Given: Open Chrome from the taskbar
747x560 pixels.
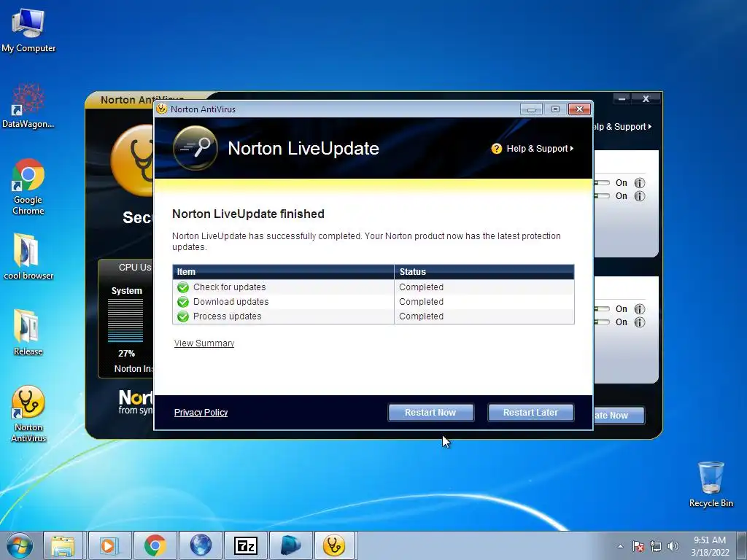Looking at the screenshot, I should (x=155, y=545).
